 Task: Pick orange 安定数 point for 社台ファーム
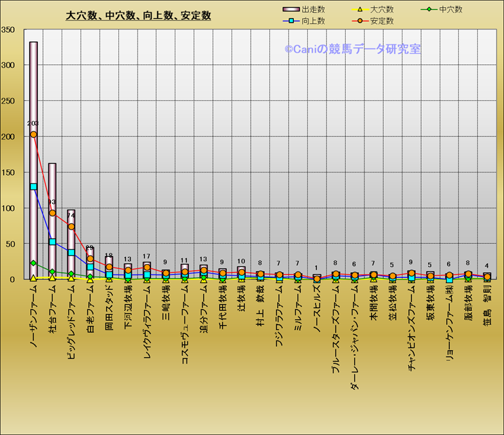52,213
